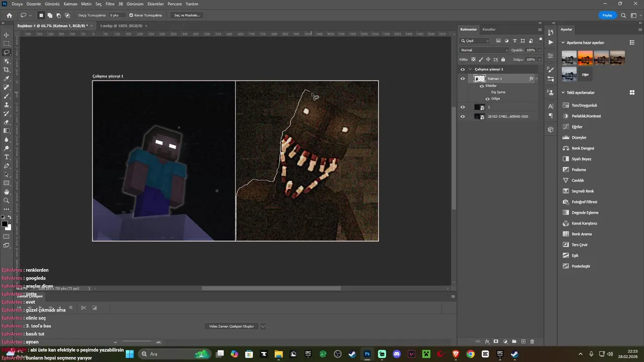Screen dimensions: 644x362
Task: Open the Dolgu dropdown arrow
Action: 539,59
